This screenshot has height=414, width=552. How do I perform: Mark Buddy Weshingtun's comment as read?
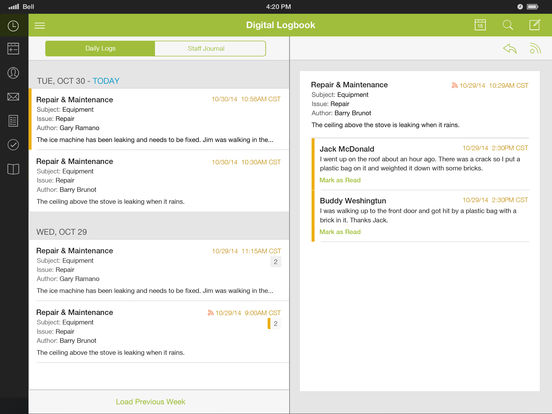pos(340,232)
